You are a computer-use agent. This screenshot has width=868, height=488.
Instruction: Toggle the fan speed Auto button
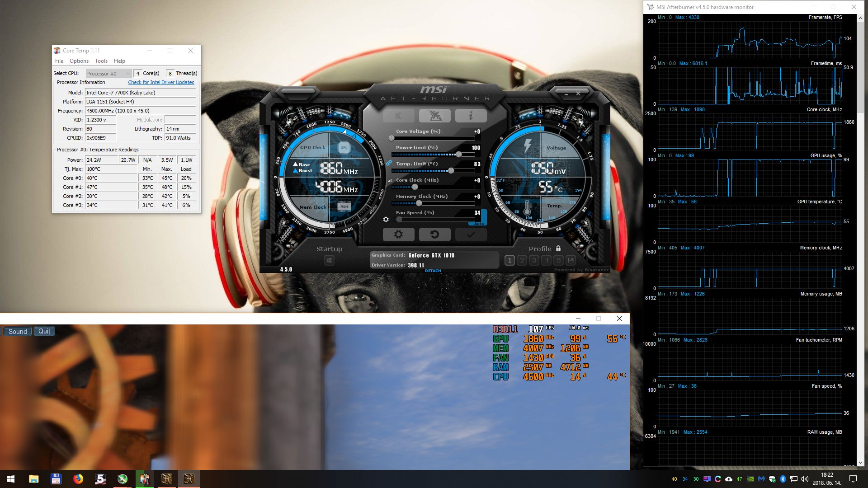[x=479, y=224]
